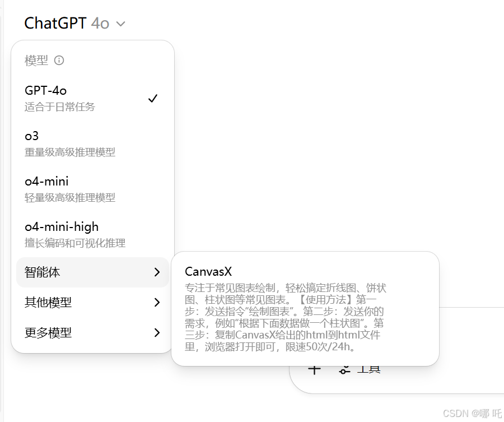The image size is (504, 422).
Task: Click the 重量级高级推理模型 description
Action: tap(70, 152)
